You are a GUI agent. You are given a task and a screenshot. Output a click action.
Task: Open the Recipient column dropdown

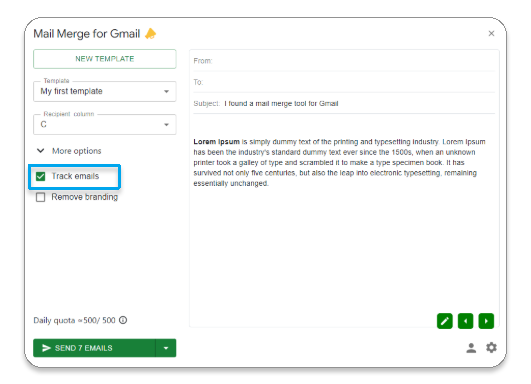(105, 125)
